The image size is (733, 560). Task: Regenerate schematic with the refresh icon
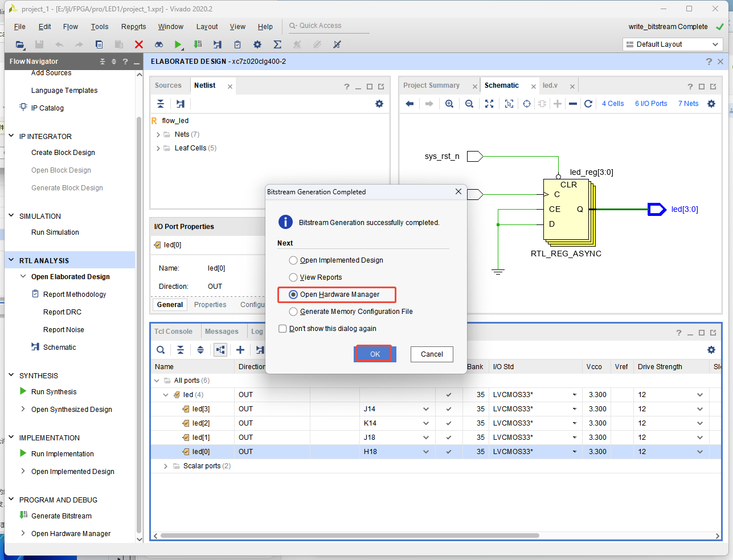pyautogui.click(x=588, y=104)
